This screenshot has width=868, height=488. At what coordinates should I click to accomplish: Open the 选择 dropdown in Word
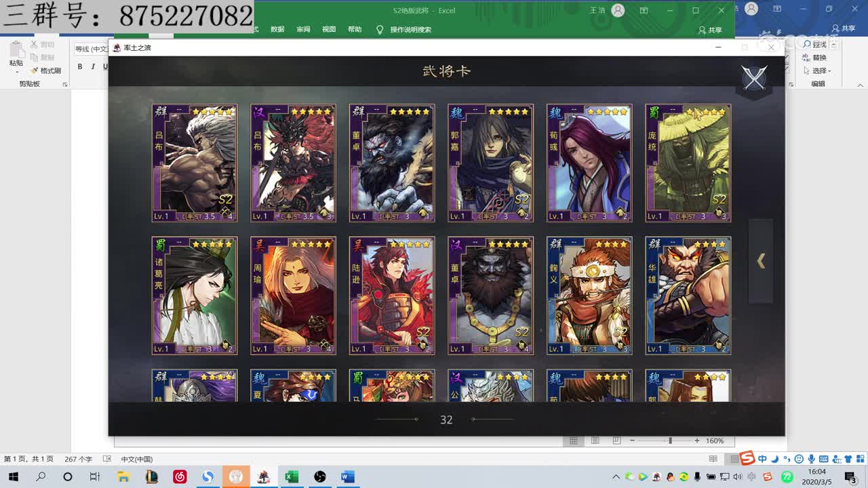817,70
